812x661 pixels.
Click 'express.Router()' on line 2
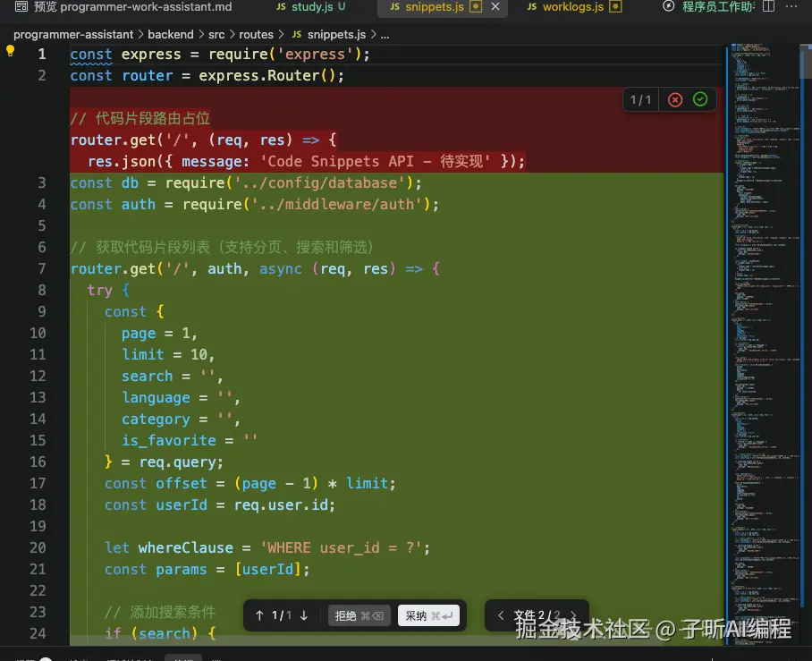click(x=267, y=76)
